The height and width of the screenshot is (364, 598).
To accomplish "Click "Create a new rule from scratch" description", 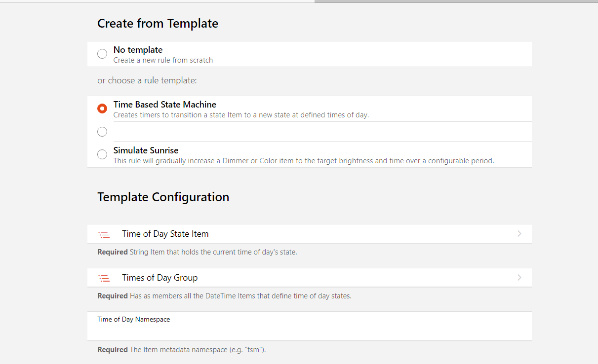I will (163, 60).
